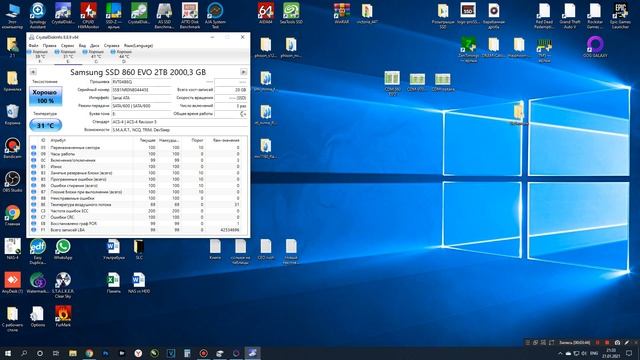
Task: Click the S.M.A.R.T., NCQ, TRIM features field
Action: (x=180, y=130)
